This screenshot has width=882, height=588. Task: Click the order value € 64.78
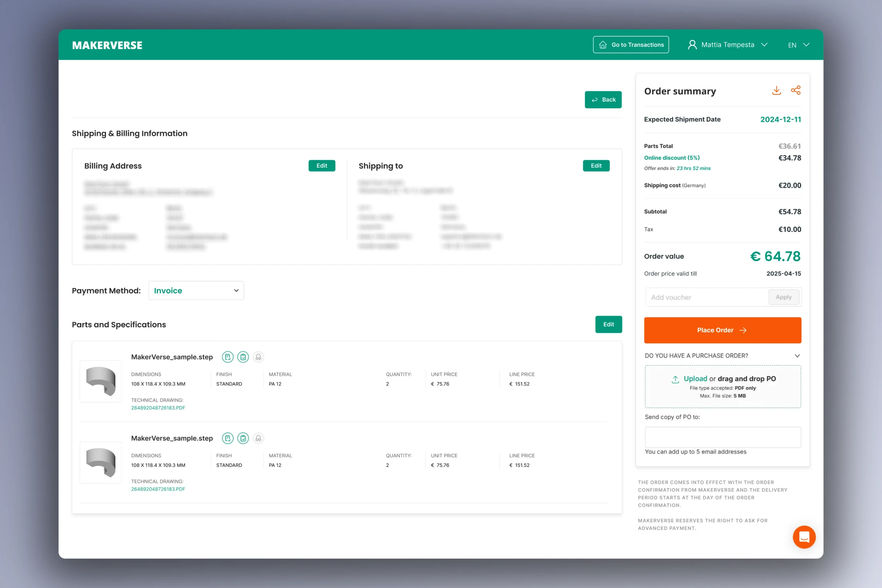pos(775,256)
